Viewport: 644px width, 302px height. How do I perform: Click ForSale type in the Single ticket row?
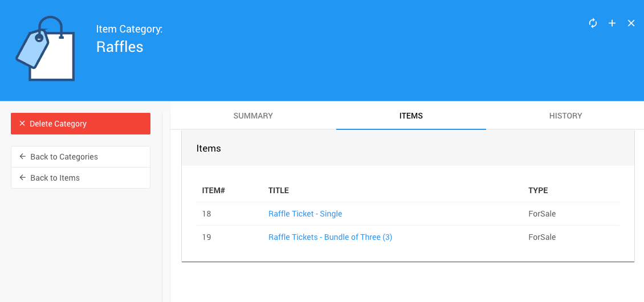coord(542,214)
